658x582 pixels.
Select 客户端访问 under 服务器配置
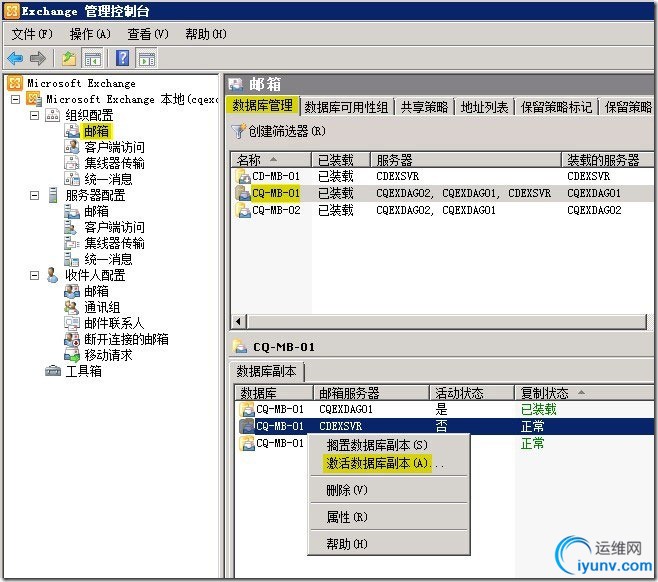(114, 227)
